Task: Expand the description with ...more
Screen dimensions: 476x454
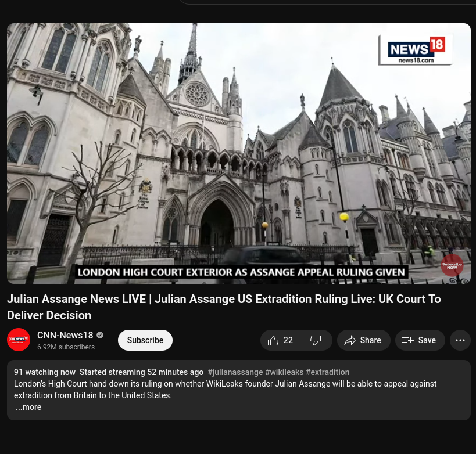Action: (x=28, y=407)
